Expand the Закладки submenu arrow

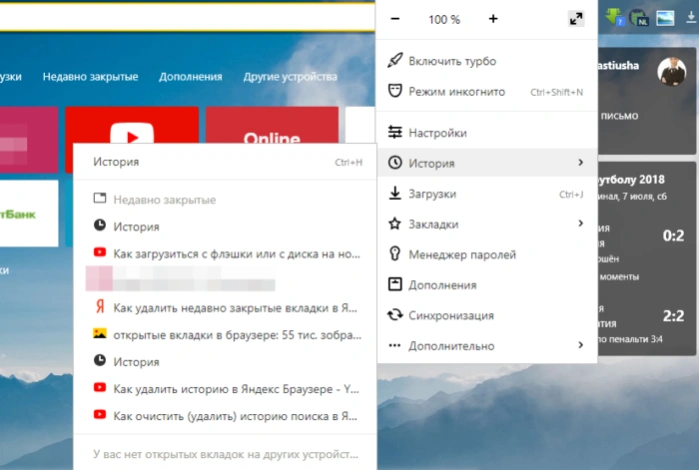[580, 223]
